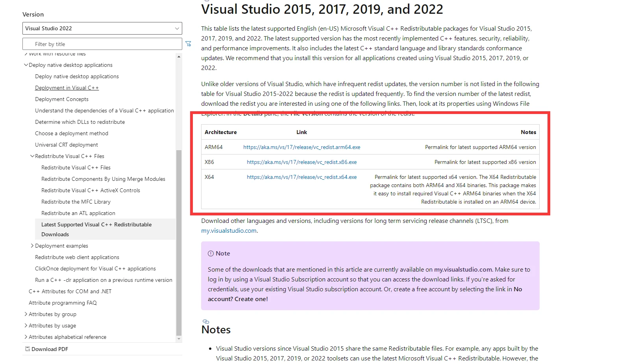The image size is (640, 364).
Task: Click the info icon in the Note box
Action: pos(211,254)
